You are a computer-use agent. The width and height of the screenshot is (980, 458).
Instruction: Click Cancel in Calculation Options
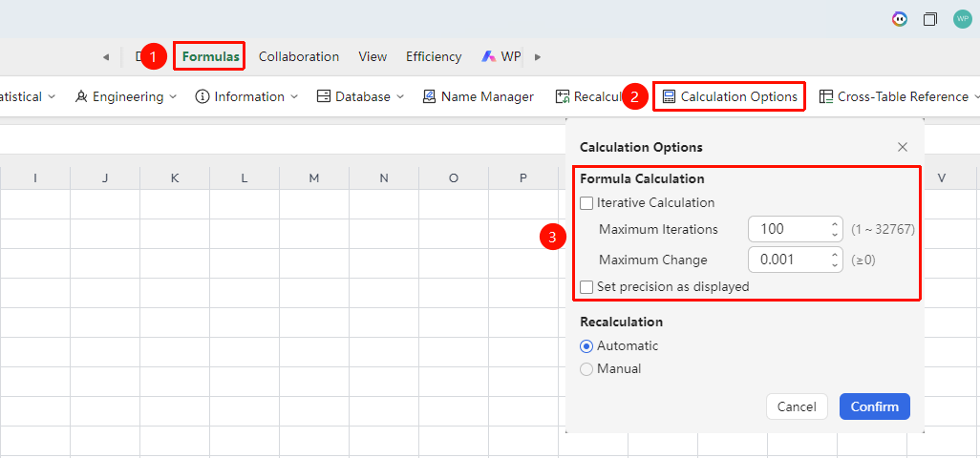pyautogui.click(x=797, y=406)
